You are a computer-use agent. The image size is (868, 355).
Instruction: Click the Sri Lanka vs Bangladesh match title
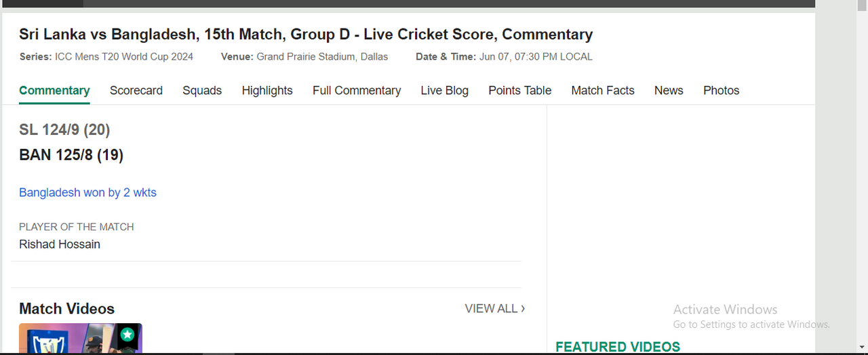tap(306, 35)
